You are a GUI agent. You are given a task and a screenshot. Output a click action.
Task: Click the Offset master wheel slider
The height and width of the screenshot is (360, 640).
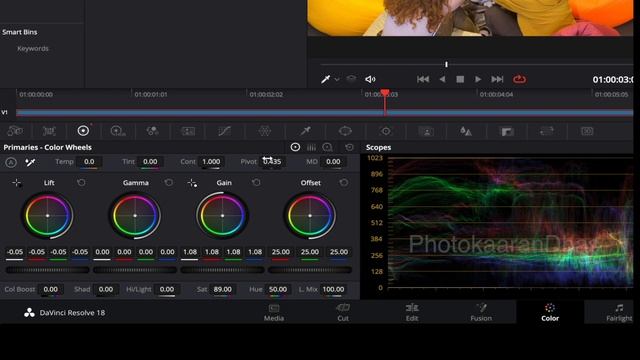(310, 270)
